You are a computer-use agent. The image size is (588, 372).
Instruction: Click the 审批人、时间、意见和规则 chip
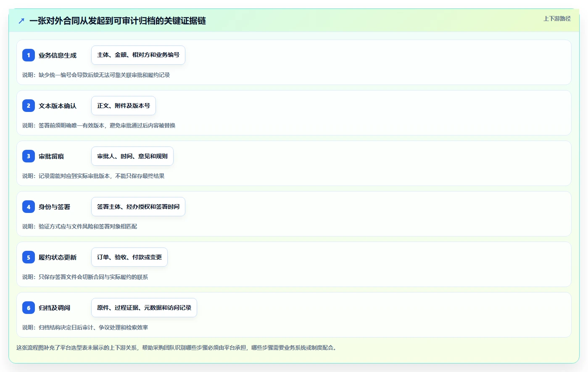pyautogui.click(x=132, y=156)
